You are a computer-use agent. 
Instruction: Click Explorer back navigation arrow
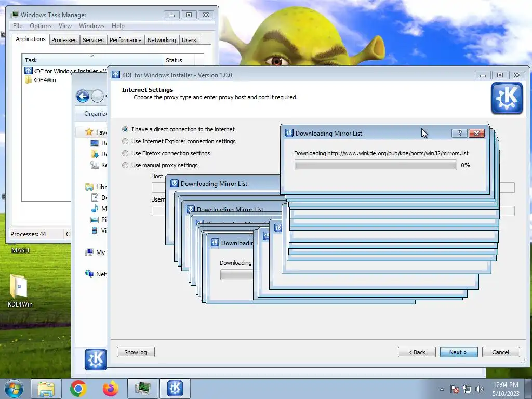(83, 97)
